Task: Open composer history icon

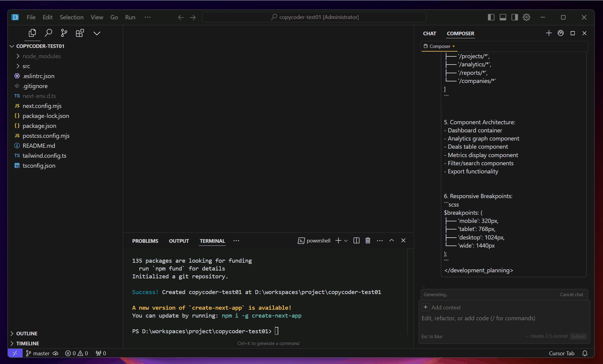Action: (561, 33)
